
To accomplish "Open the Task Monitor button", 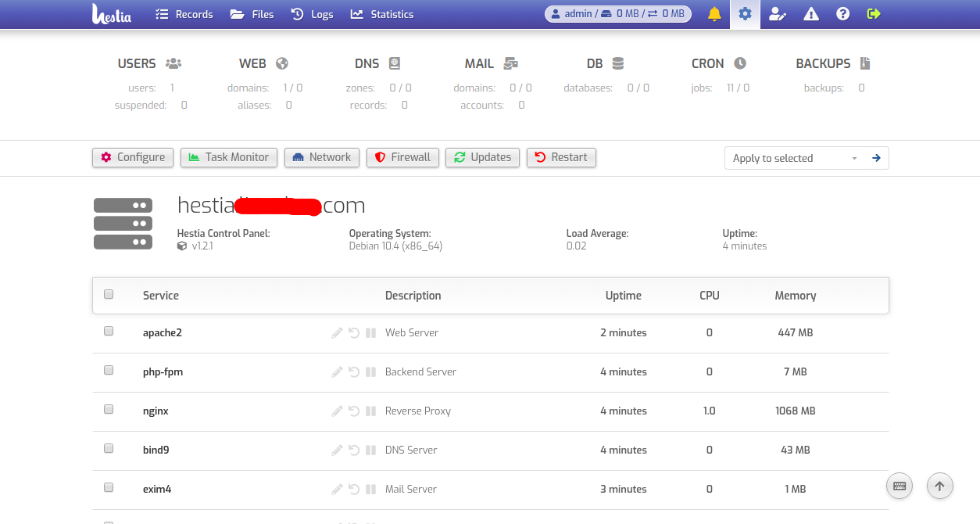I will [x=228, y=157].
